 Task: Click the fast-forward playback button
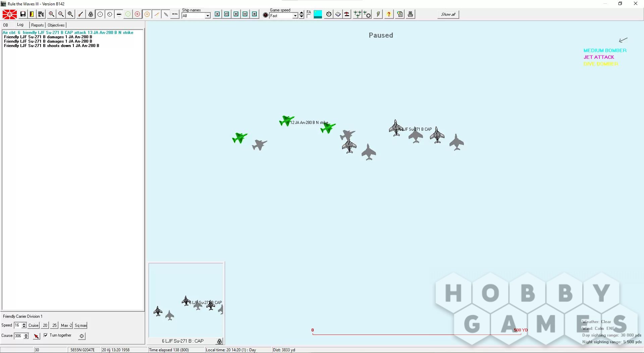point(245,14)
